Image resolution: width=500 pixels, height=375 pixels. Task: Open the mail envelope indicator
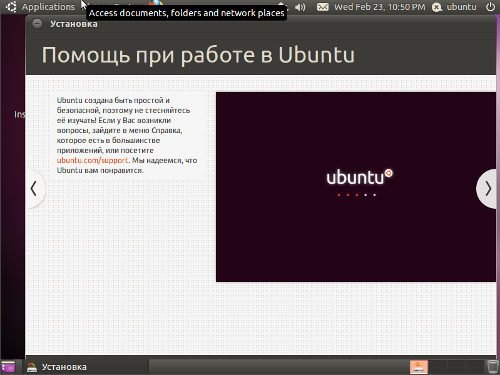pos(323,7)
